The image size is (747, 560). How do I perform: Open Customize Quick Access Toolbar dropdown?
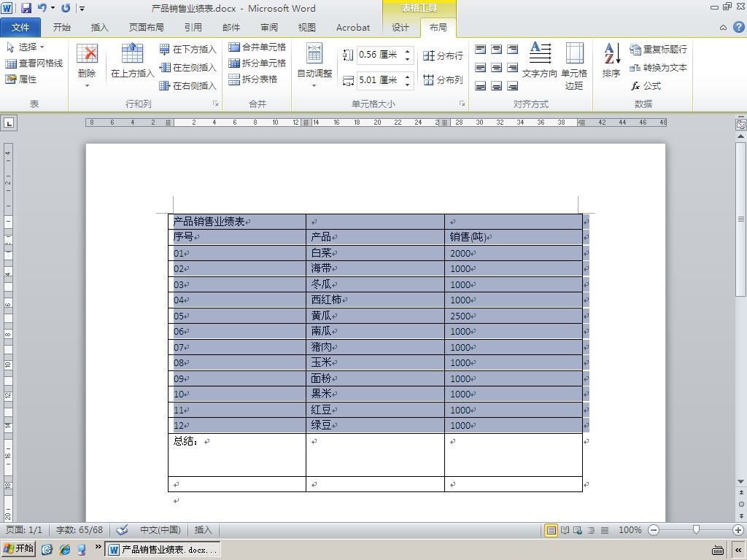point(82,8)
